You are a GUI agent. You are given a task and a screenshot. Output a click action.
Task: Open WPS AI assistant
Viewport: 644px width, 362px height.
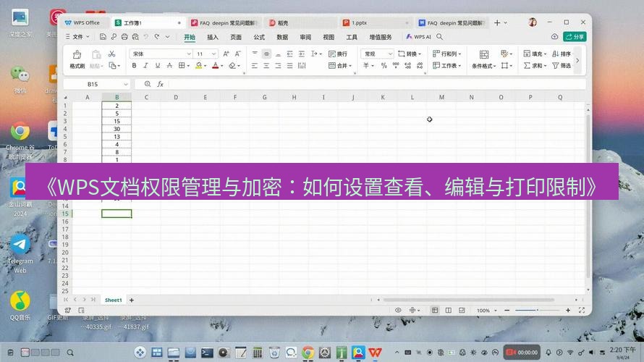click(418, 37)
